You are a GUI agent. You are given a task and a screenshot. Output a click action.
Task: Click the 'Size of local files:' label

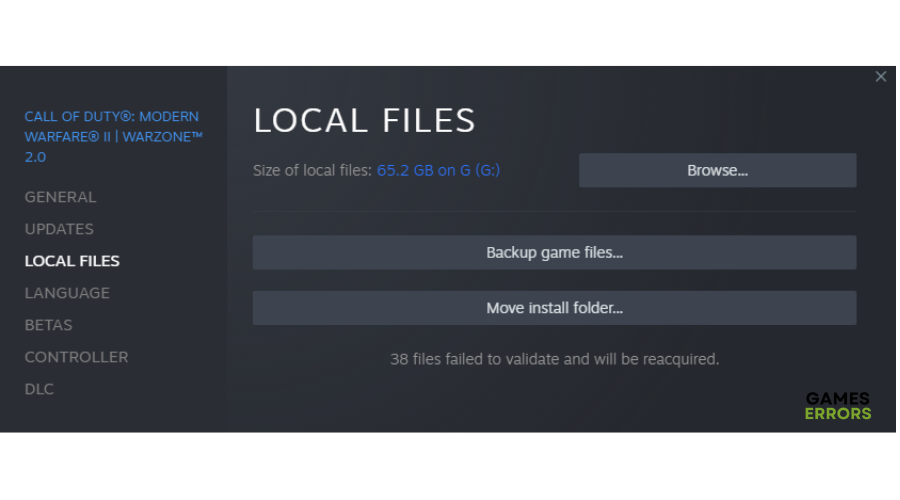(x=312, y=170)
